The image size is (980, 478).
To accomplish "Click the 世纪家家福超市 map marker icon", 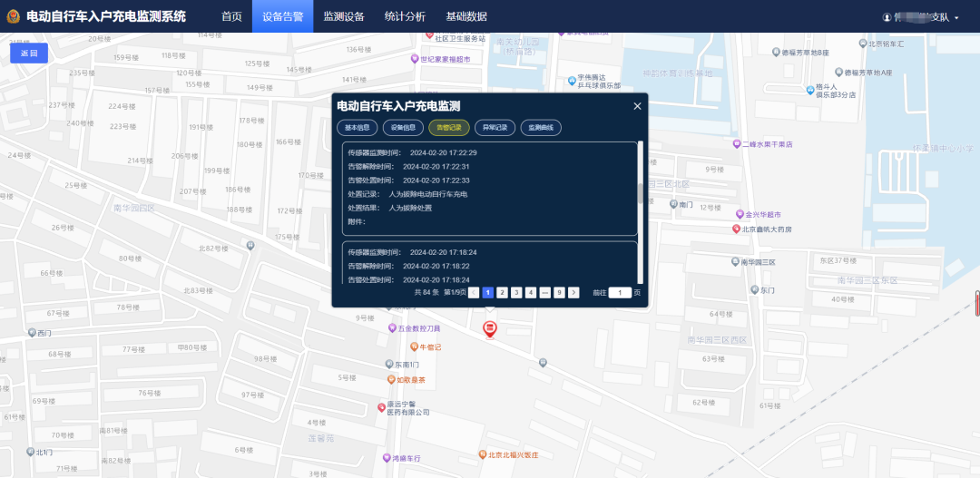I will (x=413, y=59).
